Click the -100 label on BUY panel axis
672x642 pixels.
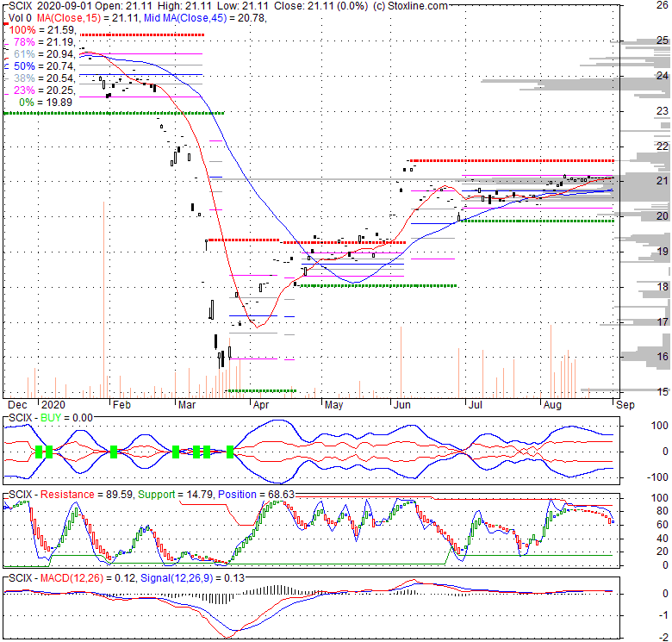pos(657,477)
